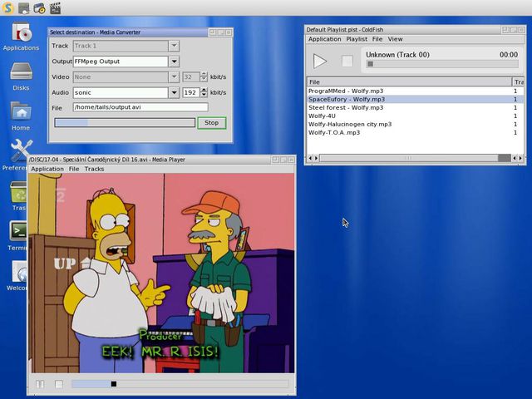Viewport: 532px width, 399px height.
Task: Launch the Terminal desktop icon
Action: click(x=17, y=236)
